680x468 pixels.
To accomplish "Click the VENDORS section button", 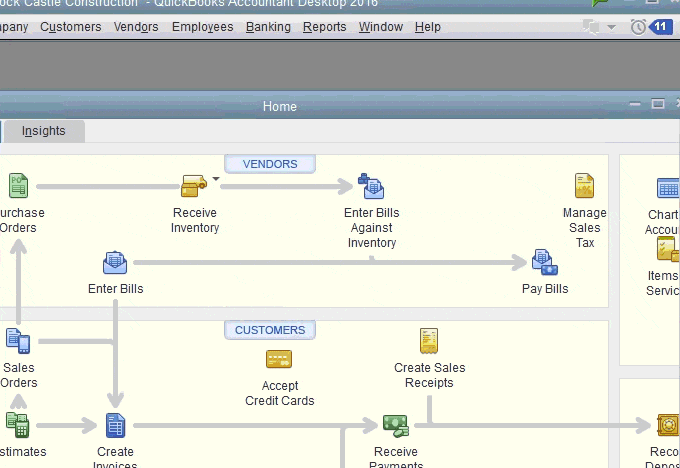I will click(x=270, y=164).
